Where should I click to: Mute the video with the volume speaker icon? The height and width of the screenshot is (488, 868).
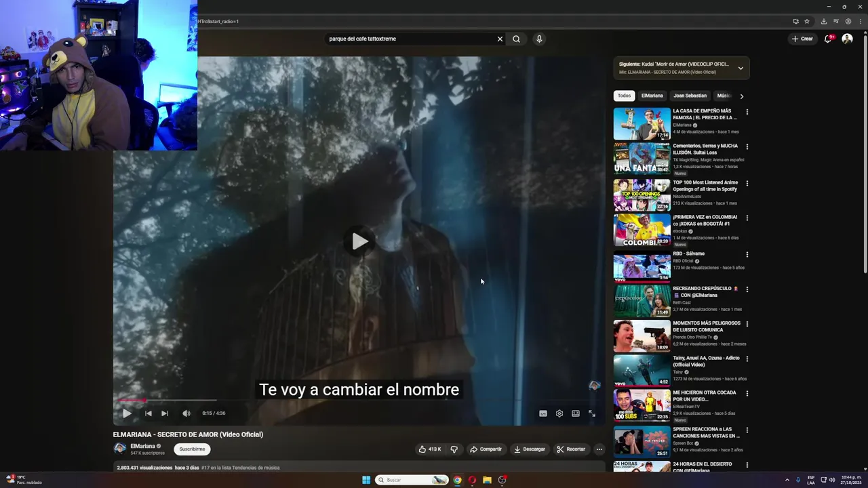click(186, 413)
